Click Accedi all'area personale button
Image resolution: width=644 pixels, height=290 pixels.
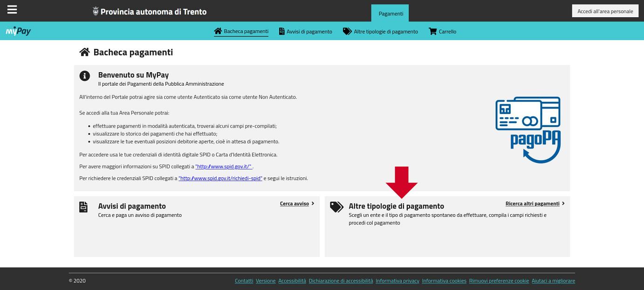pos(605,11)
